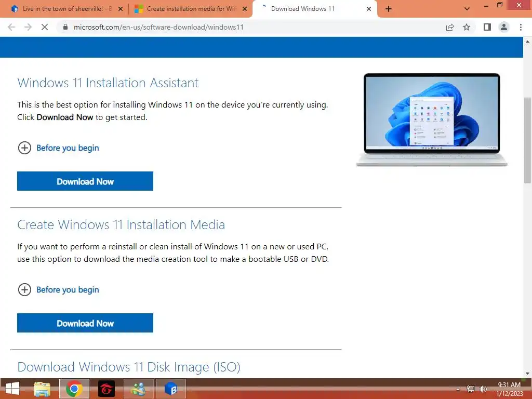The height and width of the screenshot is (399, 532).
Task: Click the 'Create Windows 11 Installation Media' heading
Action: pyautogui.click(x=121, y=224)
